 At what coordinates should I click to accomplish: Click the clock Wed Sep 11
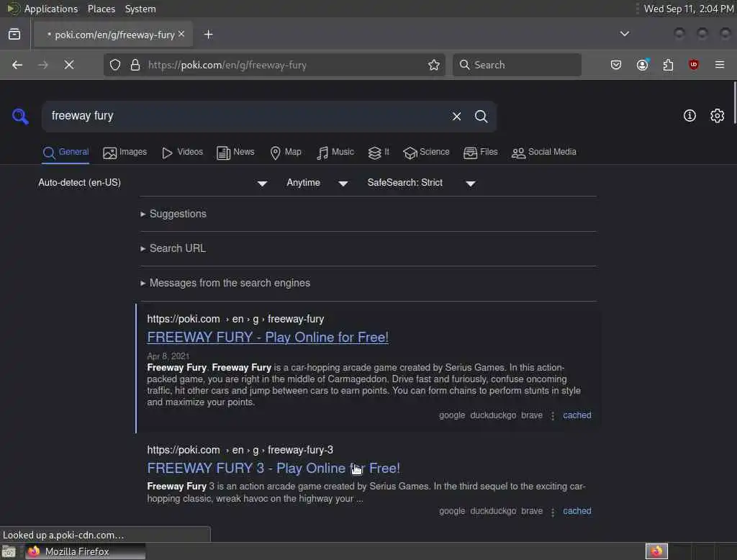coord(689,9)
